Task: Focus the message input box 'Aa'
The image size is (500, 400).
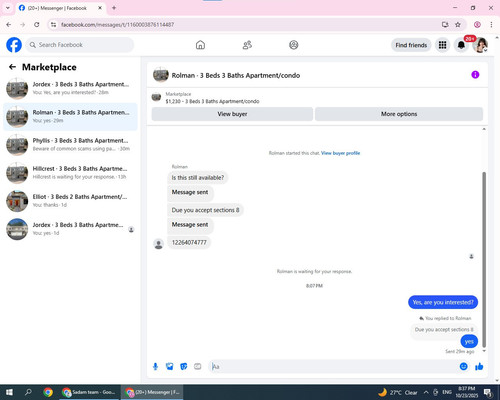Action: 333,367
